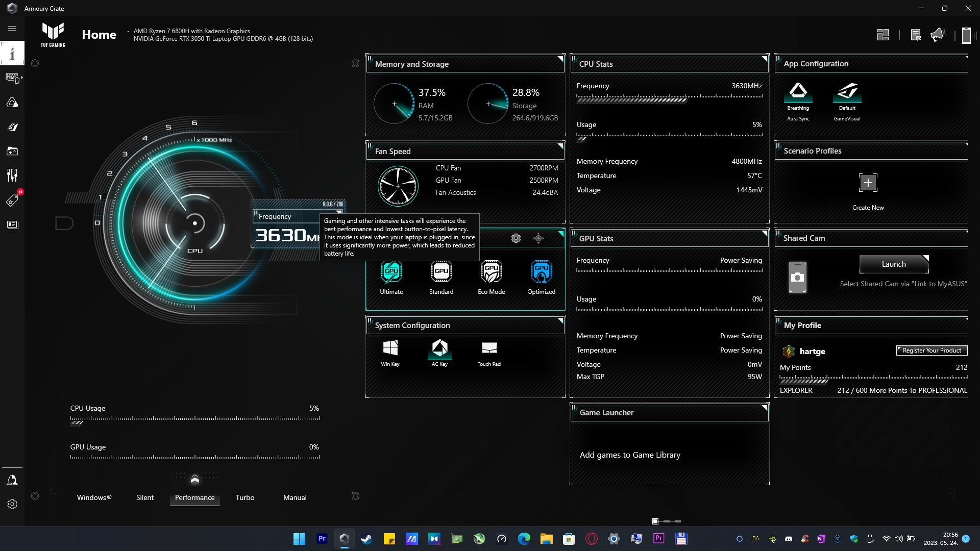Click the CPU Stats Frequency bar

[x=670, y=97]
